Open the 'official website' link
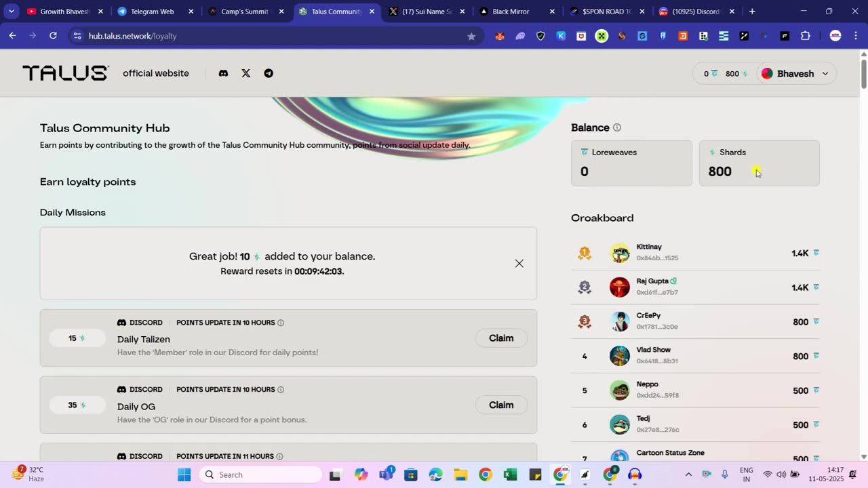 click(x=156, y=73)
